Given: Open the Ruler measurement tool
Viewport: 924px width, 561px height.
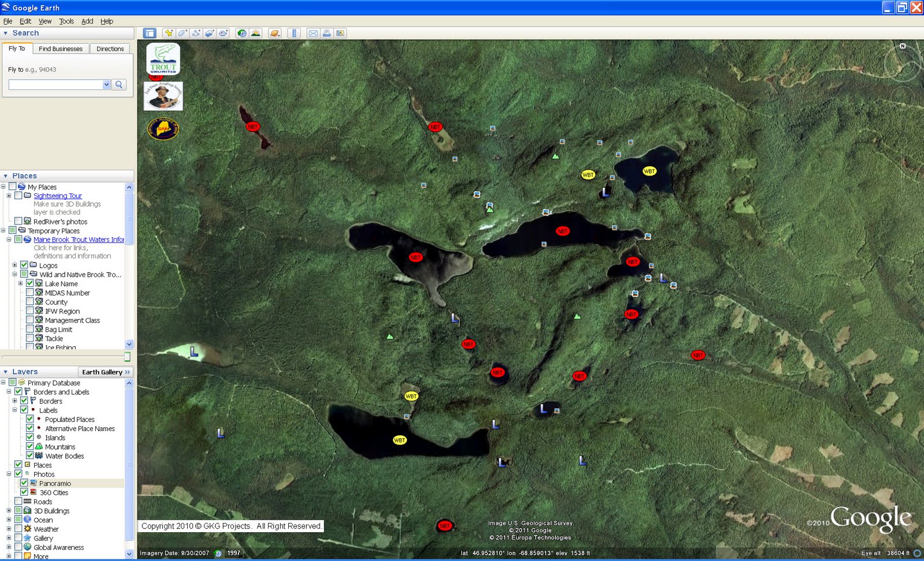Looking at the screenshot, I should [x=294, y=33].
